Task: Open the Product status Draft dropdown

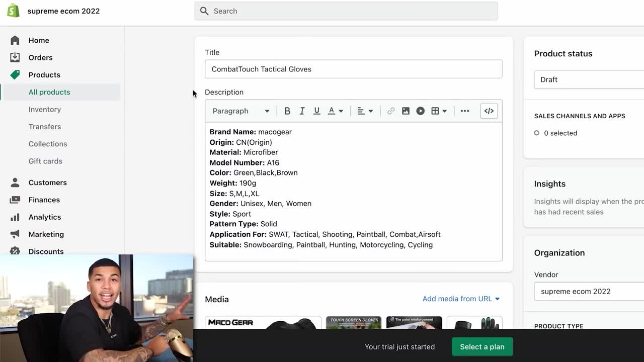Action: (589, 79)
